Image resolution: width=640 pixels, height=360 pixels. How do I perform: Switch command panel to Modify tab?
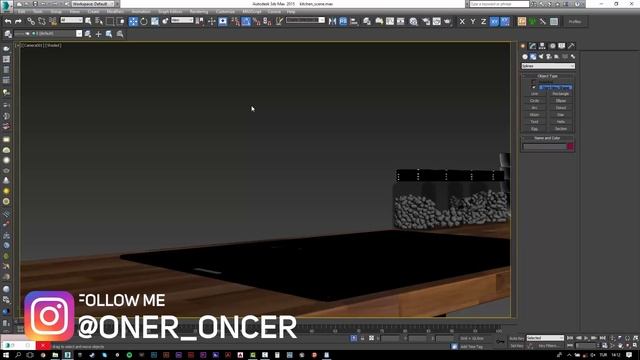[533, 46]
